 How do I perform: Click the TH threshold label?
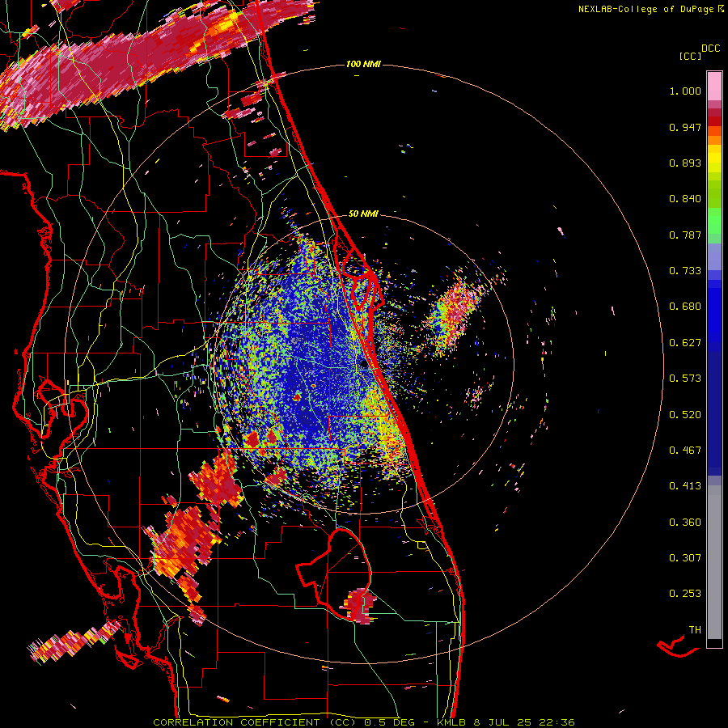point(695,630)
